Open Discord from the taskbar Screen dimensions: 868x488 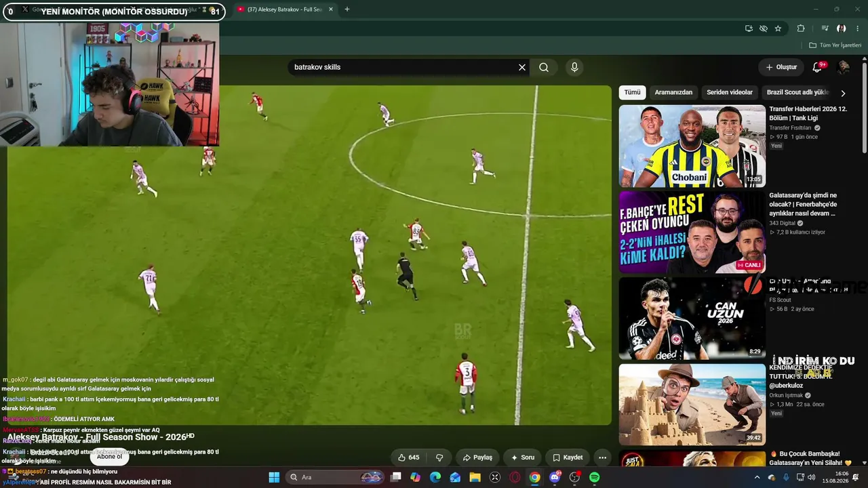pos(555,477)
